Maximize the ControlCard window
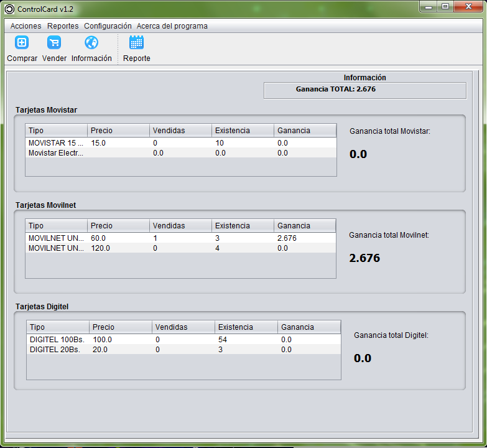The width and height of the screenshot is (487, 448). (445, 6)
